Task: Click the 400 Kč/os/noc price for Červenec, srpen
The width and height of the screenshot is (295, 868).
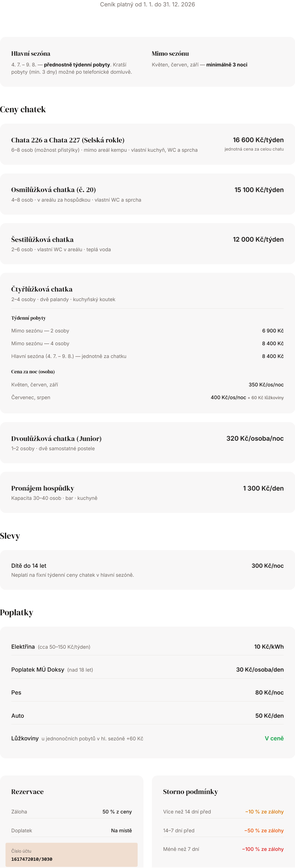Action: tap(228, 397)
